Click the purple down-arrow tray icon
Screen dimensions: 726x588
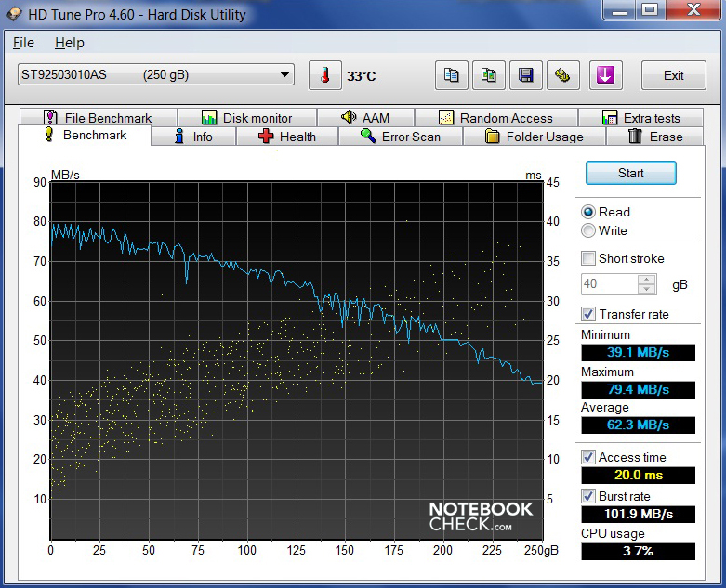click(x=605, y=75)
